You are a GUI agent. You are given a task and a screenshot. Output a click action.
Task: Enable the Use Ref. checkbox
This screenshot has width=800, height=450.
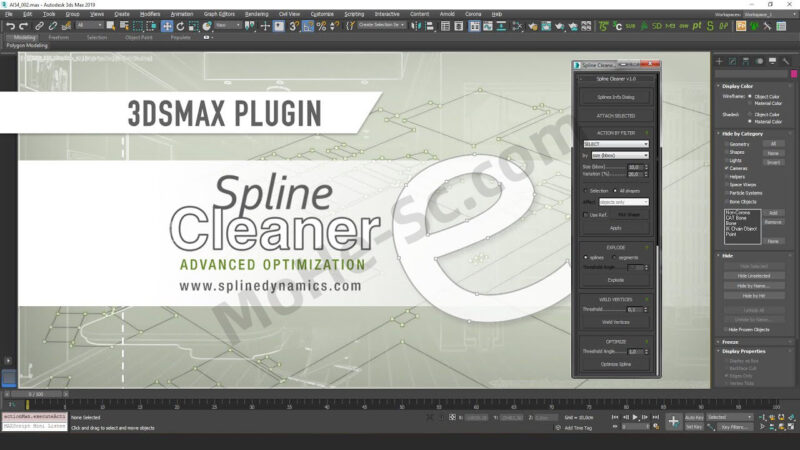(586, 215)
